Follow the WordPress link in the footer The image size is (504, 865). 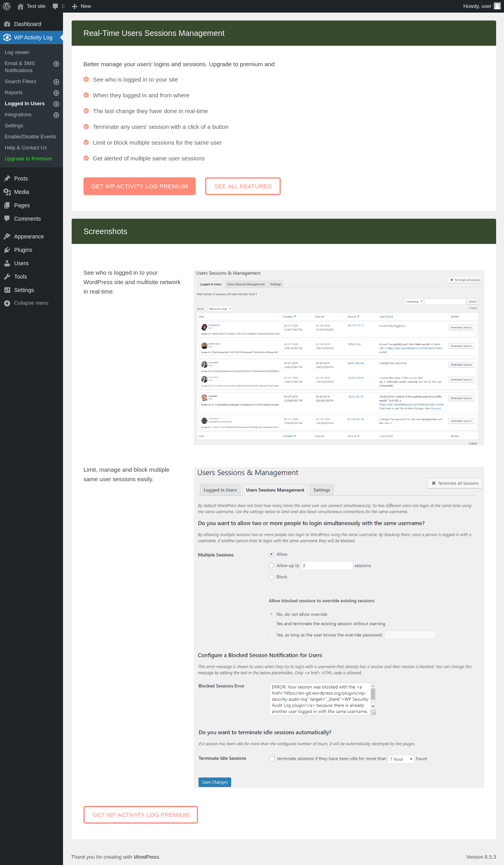tap(146, 857)
